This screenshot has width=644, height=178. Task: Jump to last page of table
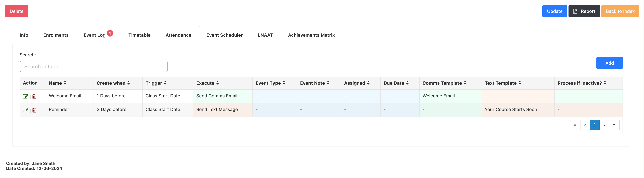pos(614,125)
